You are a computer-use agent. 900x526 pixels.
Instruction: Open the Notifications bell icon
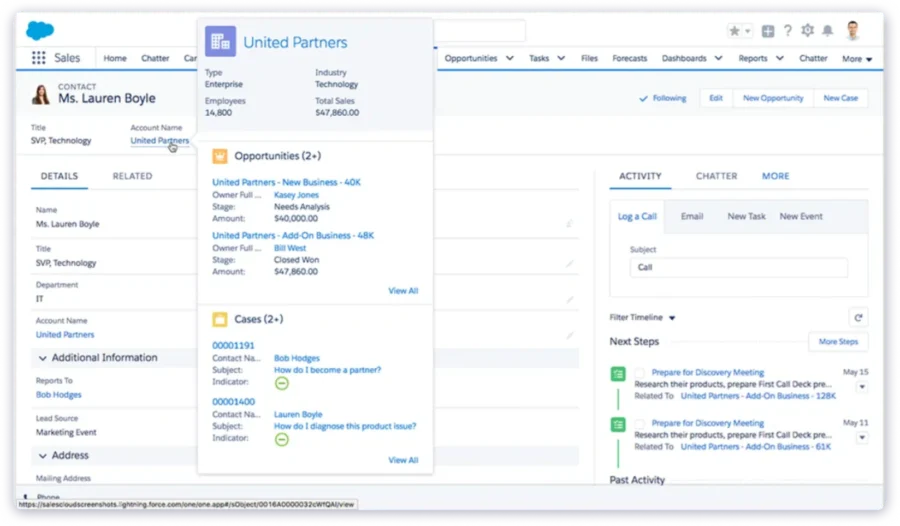[828, 30]
